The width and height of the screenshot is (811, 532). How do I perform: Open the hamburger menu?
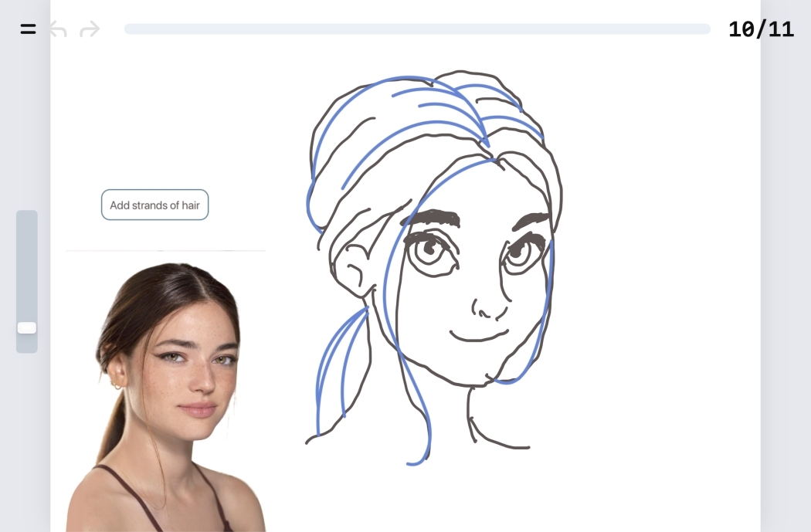tap(27, 29)
